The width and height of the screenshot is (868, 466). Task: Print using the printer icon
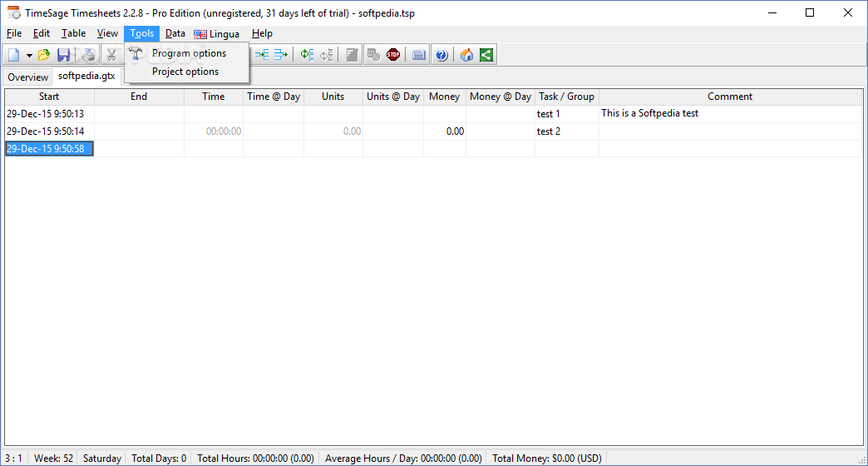pos(89,55)
